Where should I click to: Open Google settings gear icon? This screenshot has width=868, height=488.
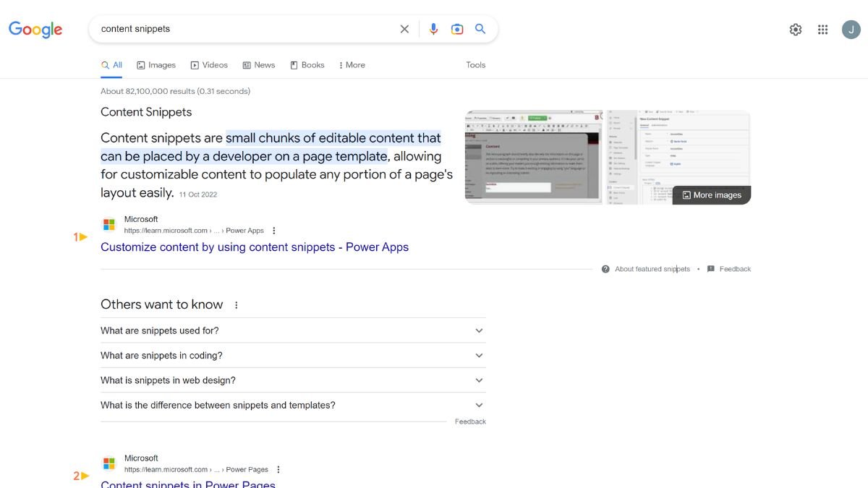(796, 30)
